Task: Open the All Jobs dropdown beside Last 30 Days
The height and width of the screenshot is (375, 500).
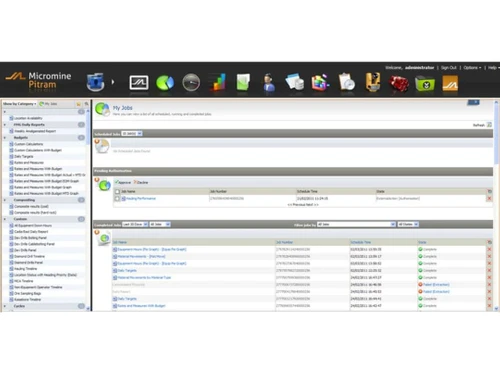Action: pos(160,224)
